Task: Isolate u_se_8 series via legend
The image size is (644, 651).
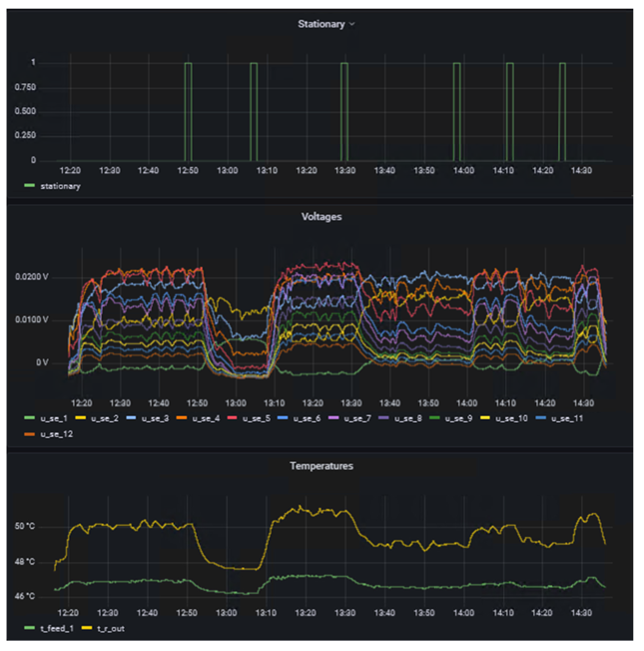Action: (x=408, y=419)
